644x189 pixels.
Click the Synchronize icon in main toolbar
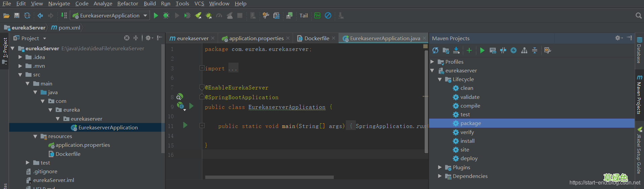[x=27, y=15]
